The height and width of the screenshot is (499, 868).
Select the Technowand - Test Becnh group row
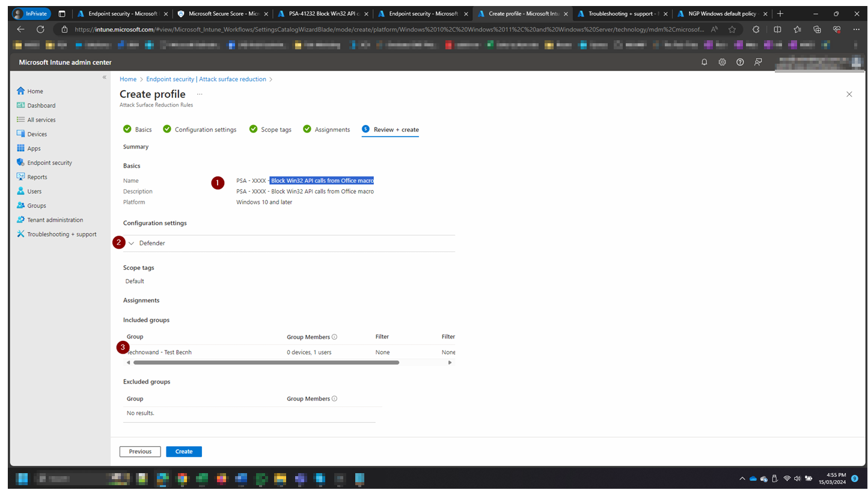[x=289, y=352]
